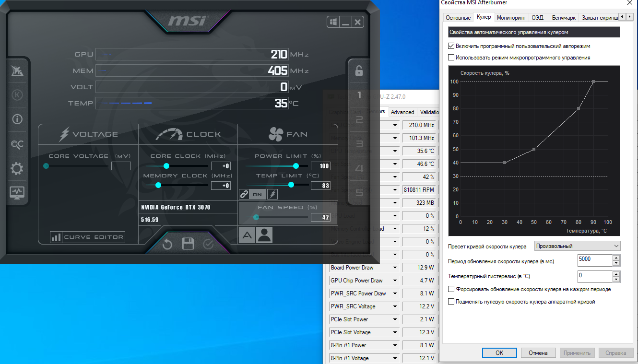Viewport: 638px width, 364px height.
Task: Toggle Включить программный пользовательский авторежим checkbox
Action: [451, 46]
